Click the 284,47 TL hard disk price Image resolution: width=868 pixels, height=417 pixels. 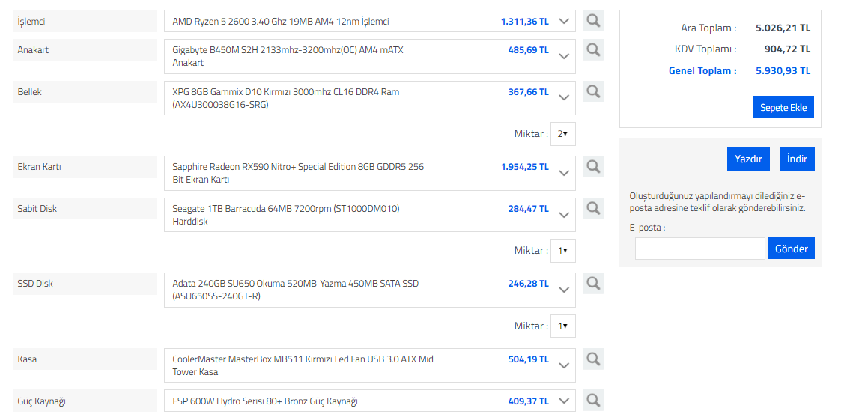pyautogui.click(x=529, y=208)
